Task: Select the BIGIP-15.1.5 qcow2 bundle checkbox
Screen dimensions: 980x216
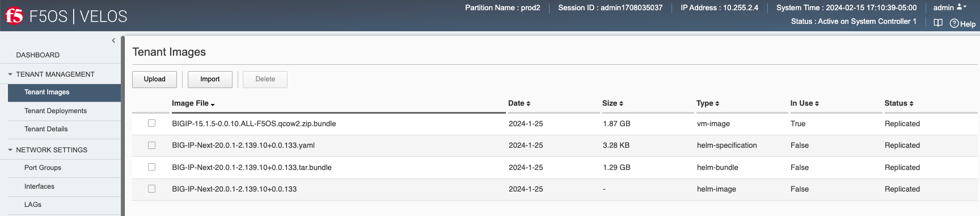Action: [151, 123]
